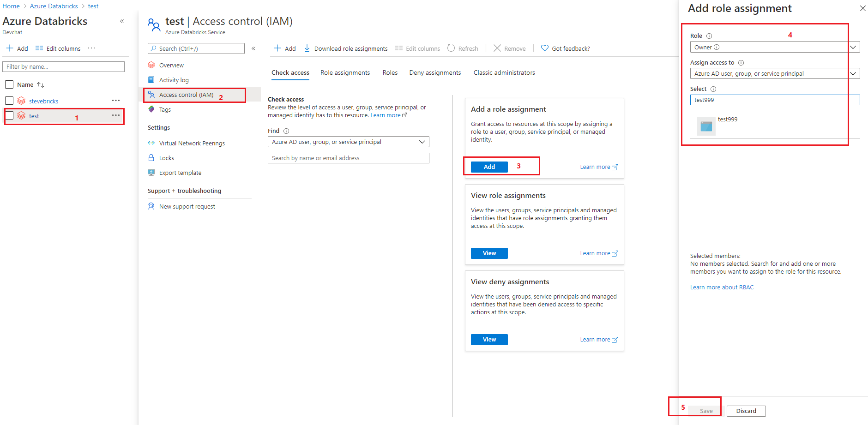Go to Azure Databricks breadcrumb
The height and width of the screenshot is (425, 868).
pos(54,6)
